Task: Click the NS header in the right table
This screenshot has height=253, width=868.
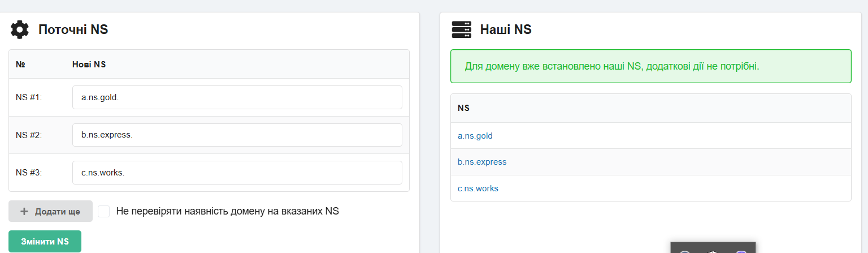Action: coord(463,108)
